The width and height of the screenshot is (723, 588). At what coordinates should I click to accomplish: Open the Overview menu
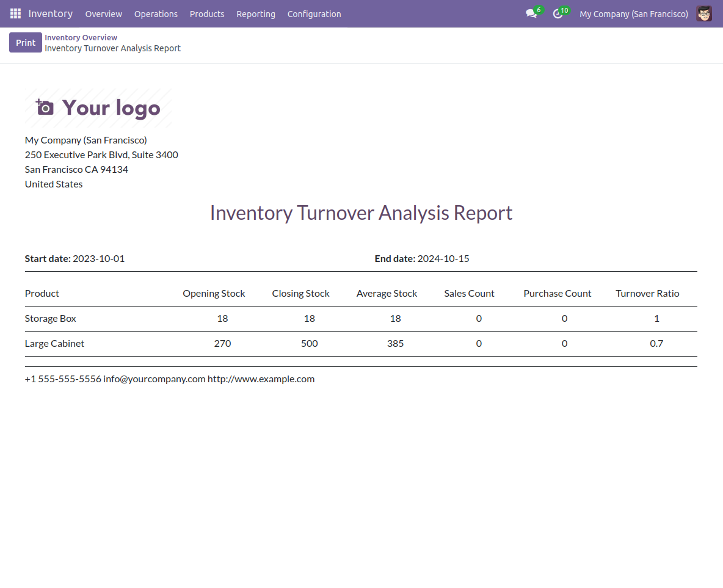click(103, 13)
